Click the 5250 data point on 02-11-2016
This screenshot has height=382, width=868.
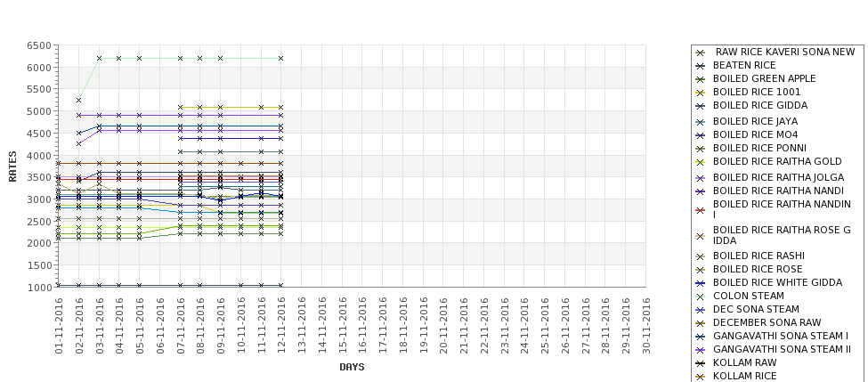[78, 101]
